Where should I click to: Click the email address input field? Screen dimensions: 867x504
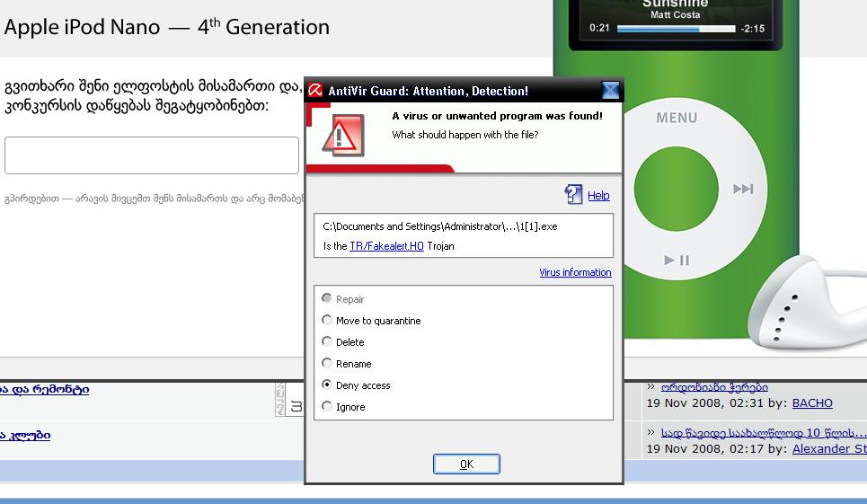pyautogui.click(x=152, y=155)
